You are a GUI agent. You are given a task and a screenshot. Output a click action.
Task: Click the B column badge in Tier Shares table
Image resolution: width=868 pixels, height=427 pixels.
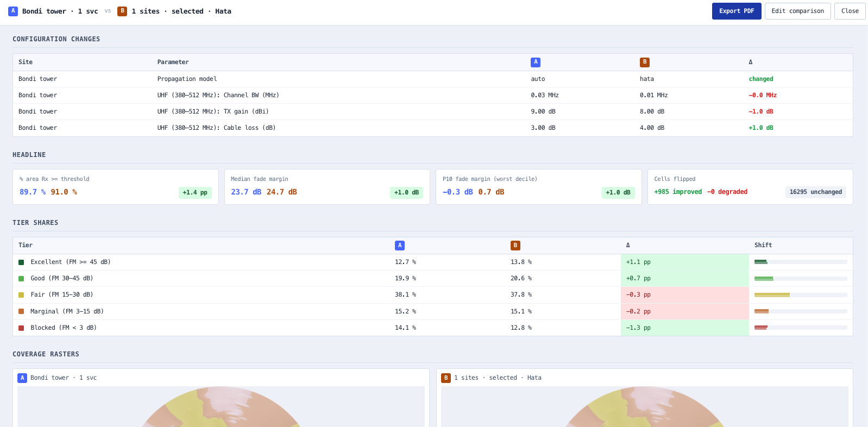click(515, 245)
